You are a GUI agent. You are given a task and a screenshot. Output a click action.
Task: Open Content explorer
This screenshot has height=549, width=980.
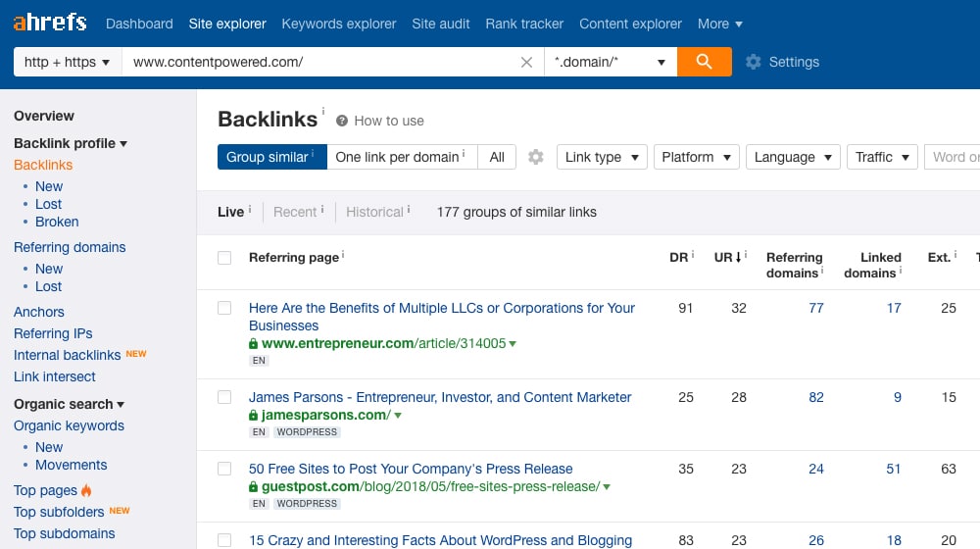pyautogui.click(x=630, y=24)
